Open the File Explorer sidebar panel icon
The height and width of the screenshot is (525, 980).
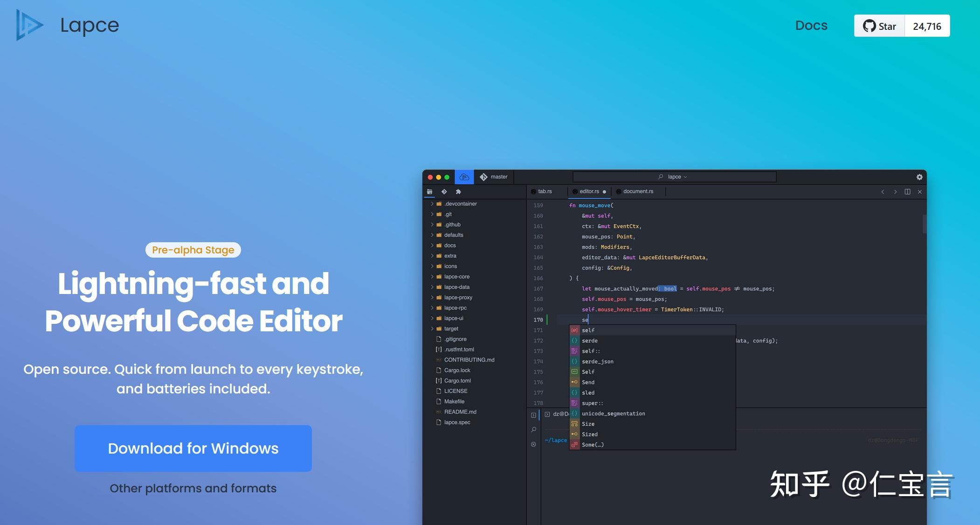[429, 192]
